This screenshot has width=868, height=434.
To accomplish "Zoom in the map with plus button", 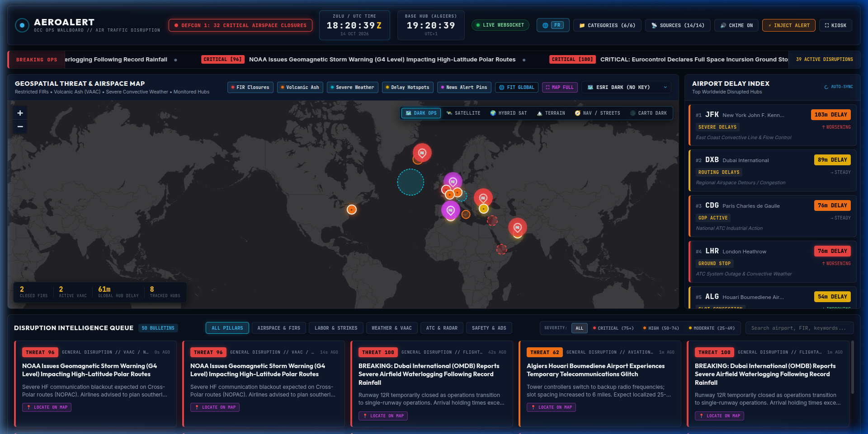I will 20,113.
